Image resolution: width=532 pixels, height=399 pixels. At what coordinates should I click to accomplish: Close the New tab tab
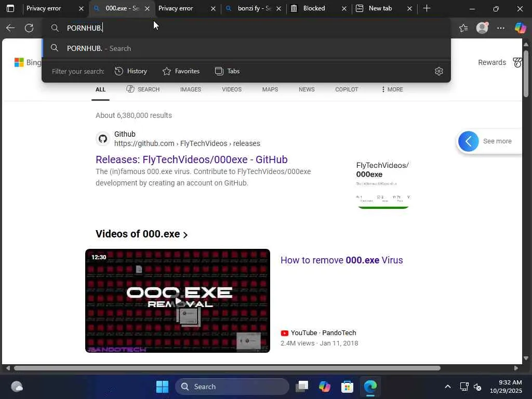[409, 8]
